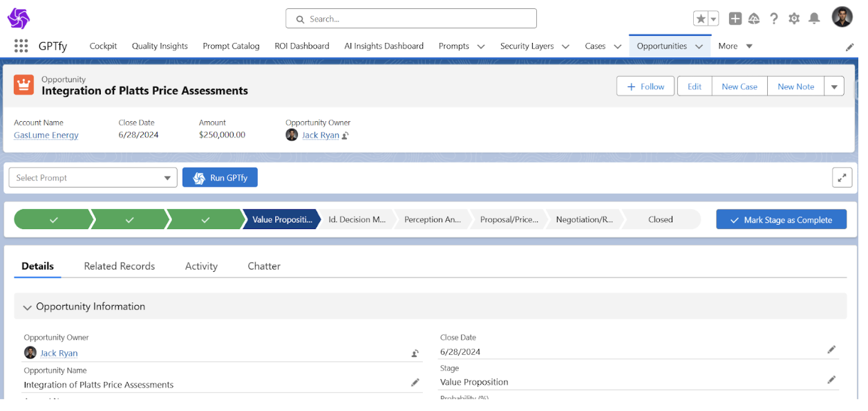868x411 pixels.
Task: Click Follow to follow this opportunity
Action: (x=645, y=86)
